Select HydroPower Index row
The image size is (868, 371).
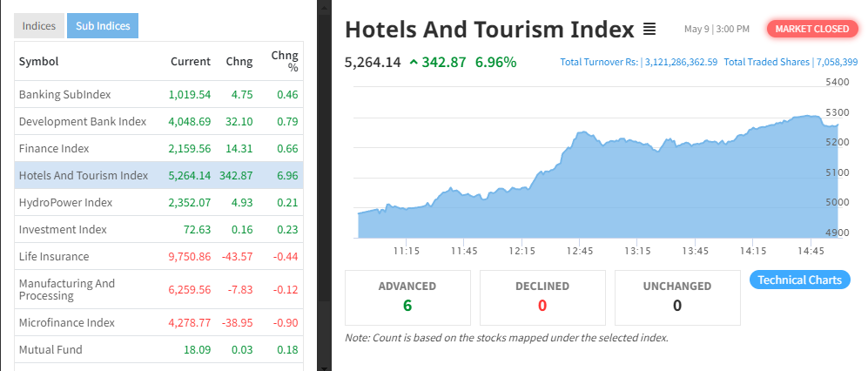pos(65,203)
